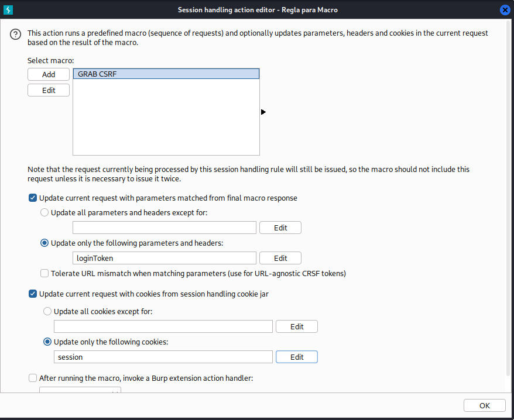
Task: Select Update all parameters and headers except for
Action: click(44, 212)
